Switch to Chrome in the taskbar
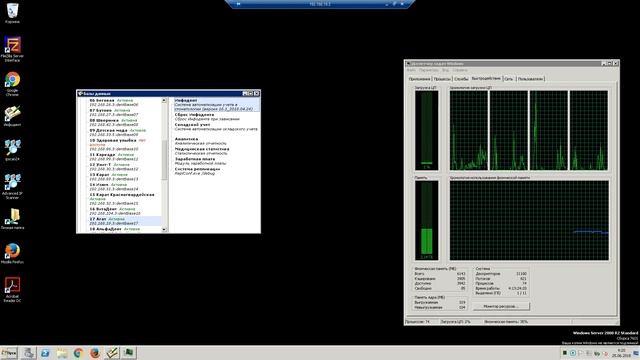Viewport: 640px width, 360px height. pos(78,353)
